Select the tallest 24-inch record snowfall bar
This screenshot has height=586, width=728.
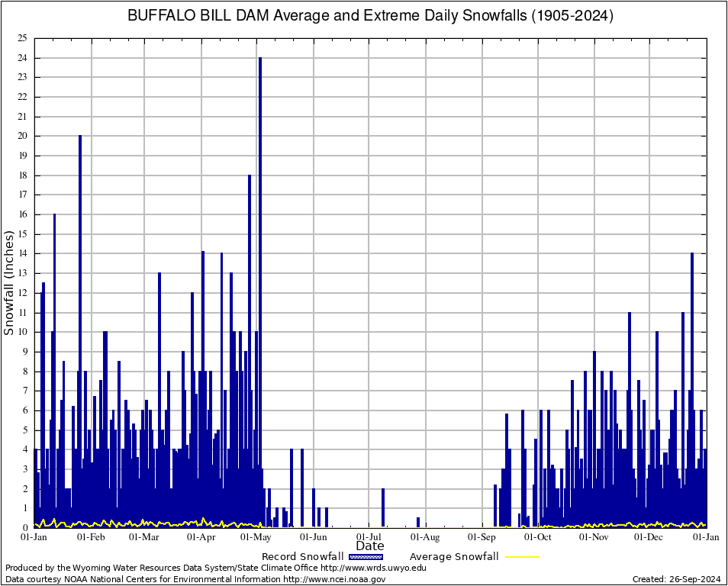click(x=259, y=290)
